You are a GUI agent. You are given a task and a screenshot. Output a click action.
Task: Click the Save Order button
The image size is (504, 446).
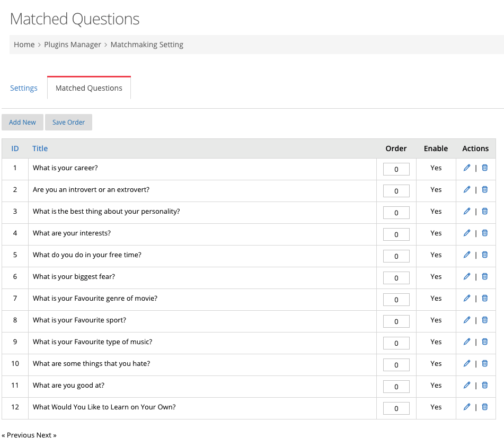pyautogui.click(x=68, y=122)
